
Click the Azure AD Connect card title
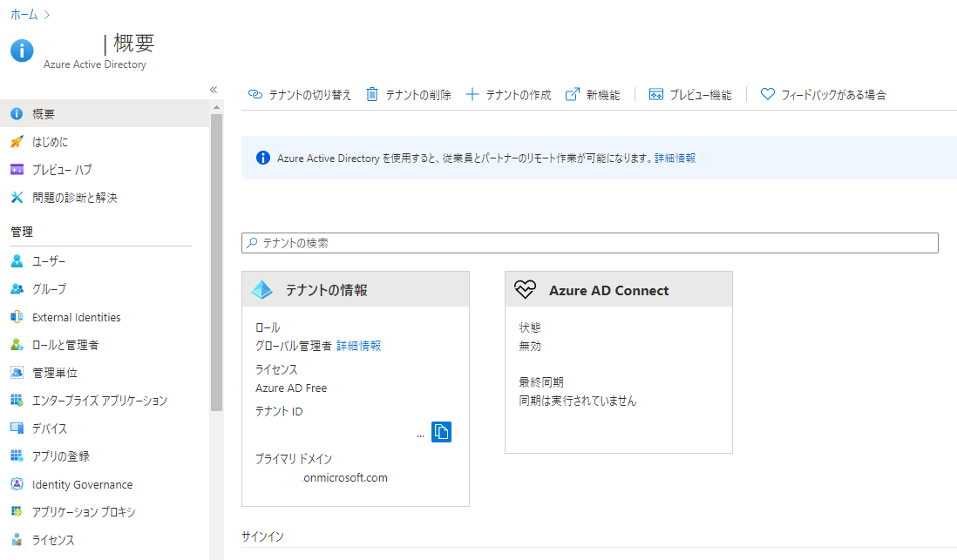[609, 290]
